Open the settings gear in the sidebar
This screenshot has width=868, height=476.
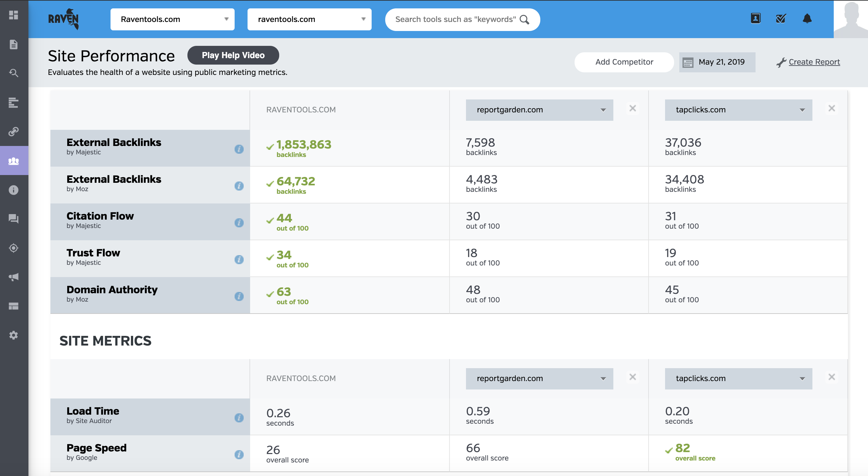click(x=14, y=335)
